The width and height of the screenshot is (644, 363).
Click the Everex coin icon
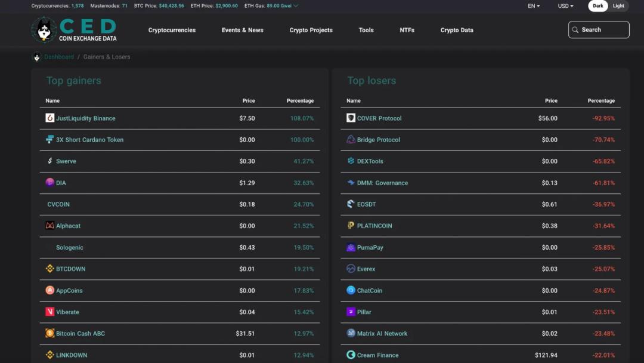[351, 269]
